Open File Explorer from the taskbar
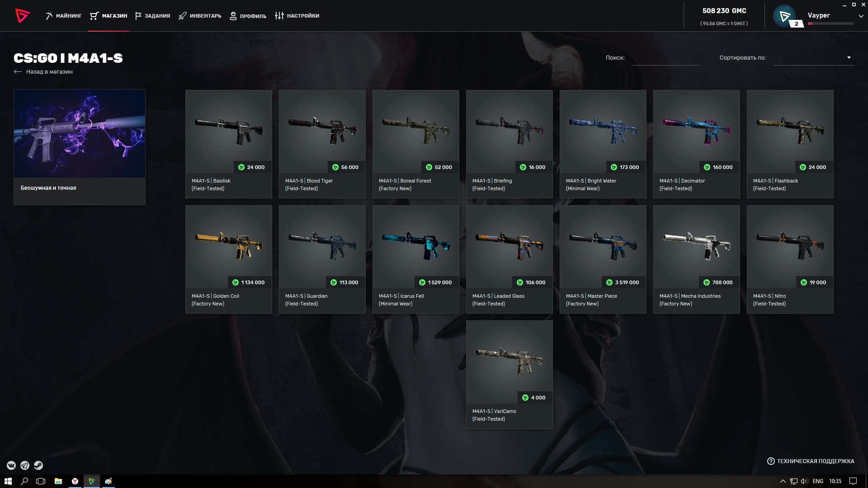Viewport: 868px width, 488px height. click(x=58, y=481)
